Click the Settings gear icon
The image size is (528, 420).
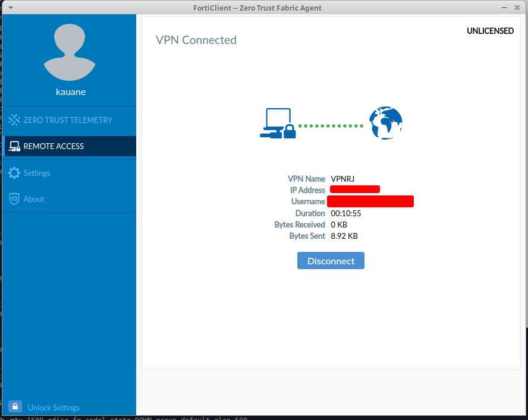click(x=14, y=173)
